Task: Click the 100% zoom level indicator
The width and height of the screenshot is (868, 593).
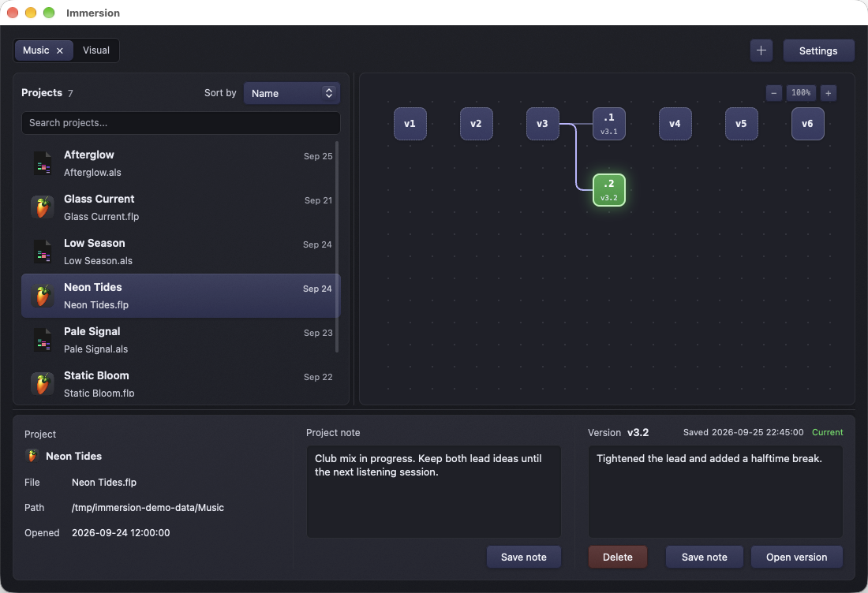Action: point(801,93)
